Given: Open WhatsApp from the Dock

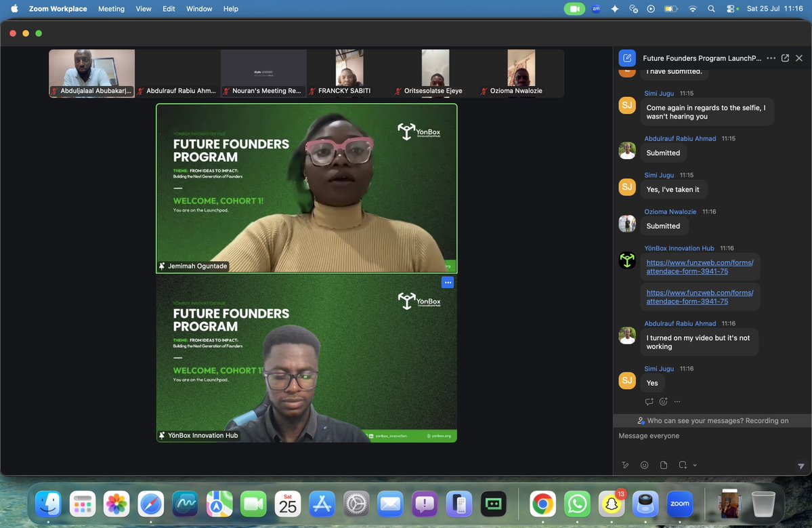Looking at the screenshot, I should pos(577,504).
